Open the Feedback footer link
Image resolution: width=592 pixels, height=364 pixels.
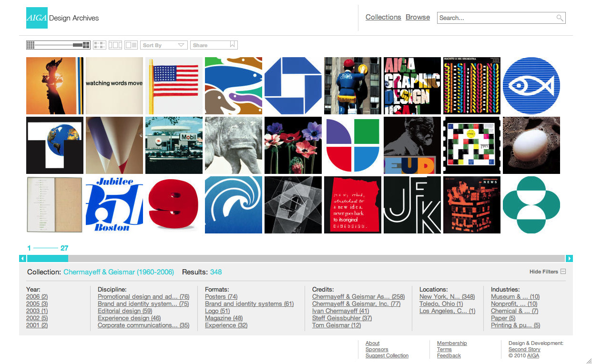[449, 355]
